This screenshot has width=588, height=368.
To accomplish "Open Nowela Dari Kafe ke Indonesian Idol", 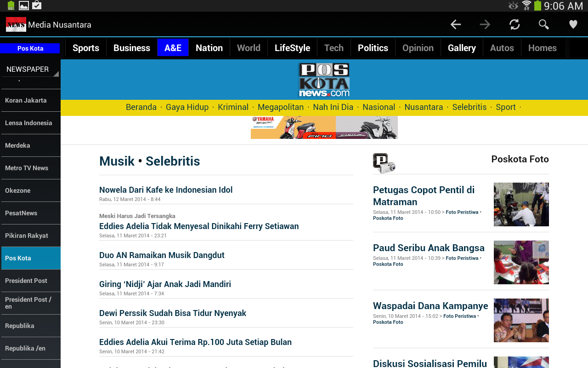I will pos(166,190).
